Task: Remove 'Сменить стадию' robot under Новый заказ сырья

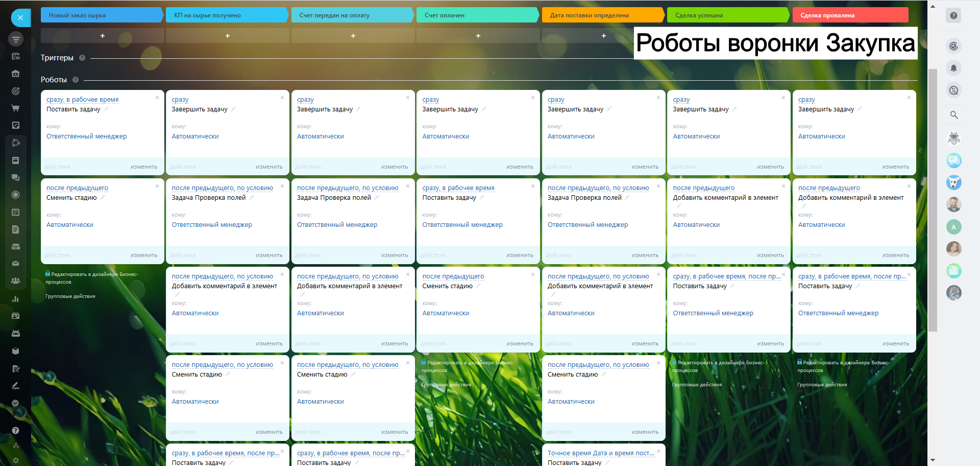Action: (157, 186)
